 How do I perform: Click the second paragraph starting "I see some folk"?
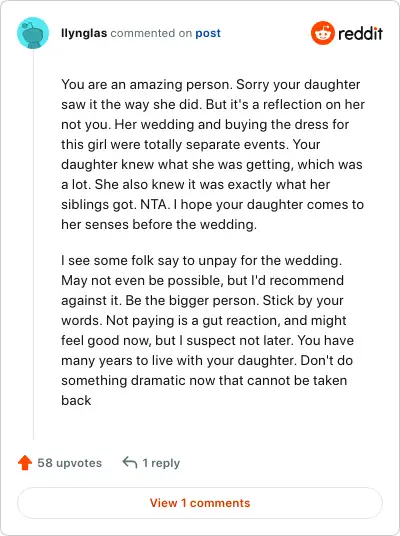point(208,330)
